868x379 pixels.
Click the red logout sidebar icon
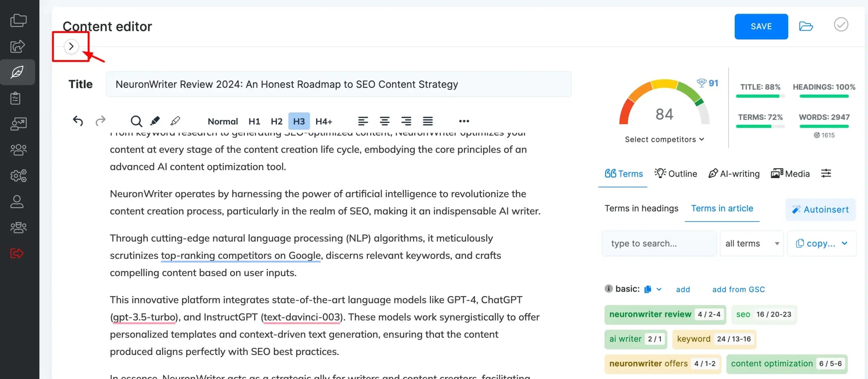click(17, 253)
